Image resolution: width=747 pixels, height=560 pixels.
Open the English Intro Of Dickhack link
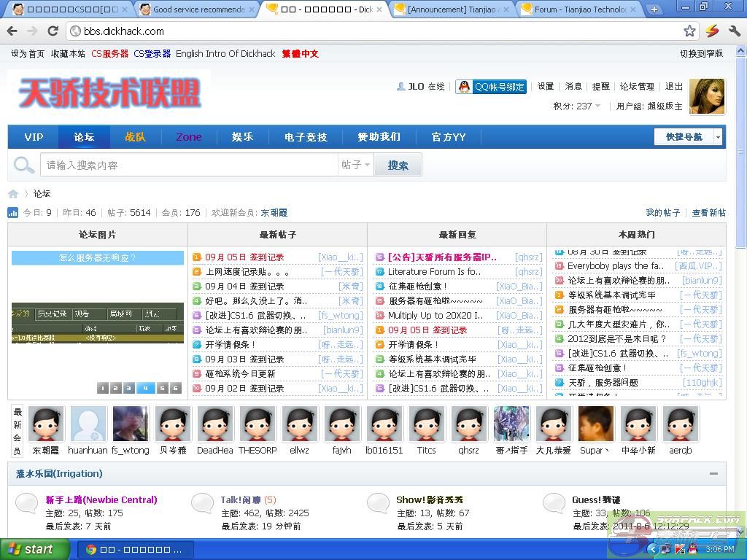coord(225,54)
